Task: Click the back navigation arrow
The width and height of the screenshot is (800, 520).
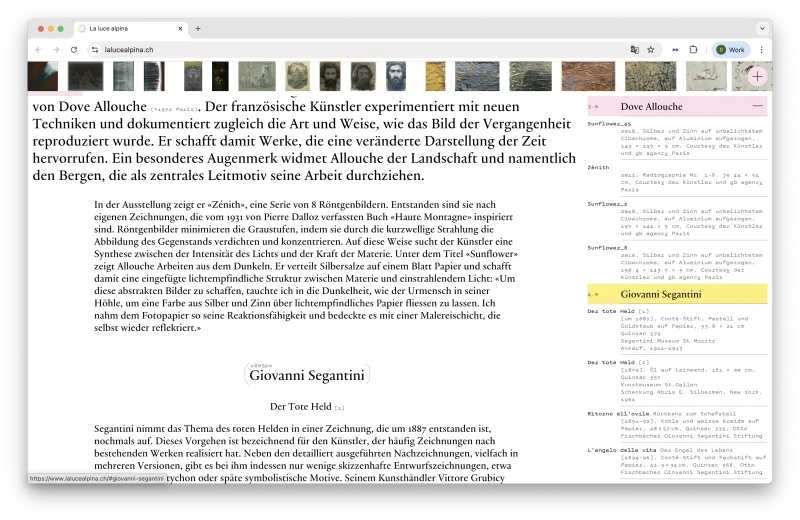Action: pos(39,50)
